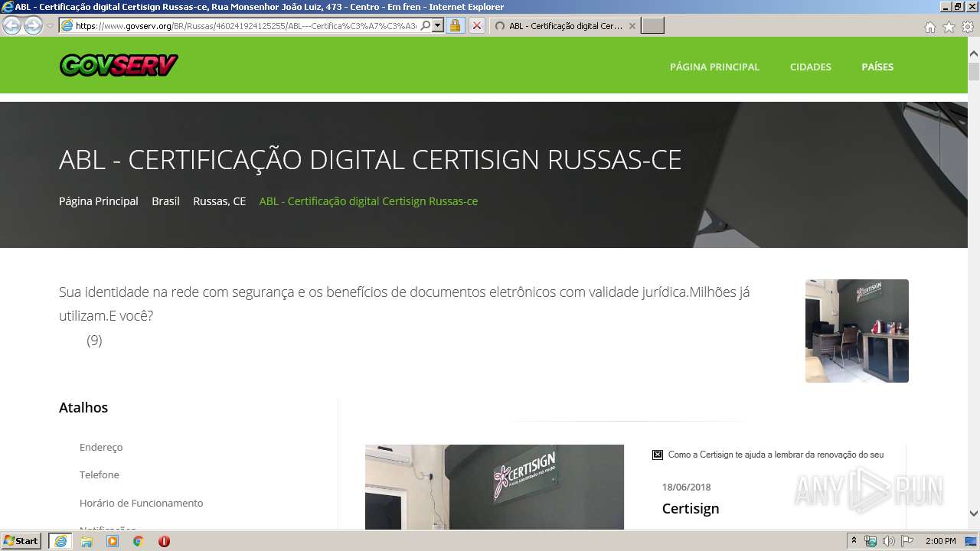Click the address bar URL field
The image size is (980, 551).
pos(246,25)
